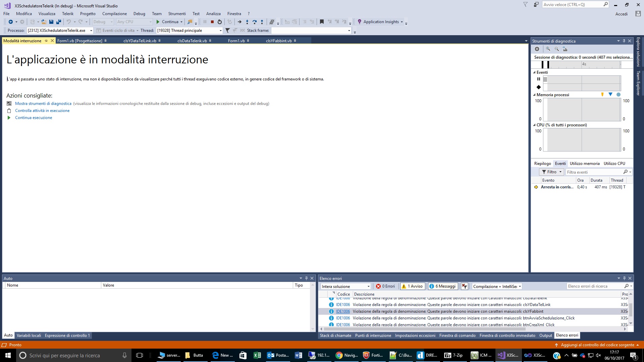Viewport: 644px width, 362px height.
Task: Collapse the Memoria processi section
Action: click(534, 95)
